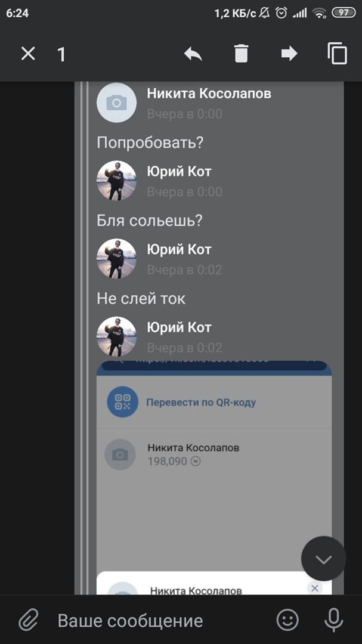Screen dimensions: 362x644
Task: Open attachment paperclip menu
Action: 29,620
